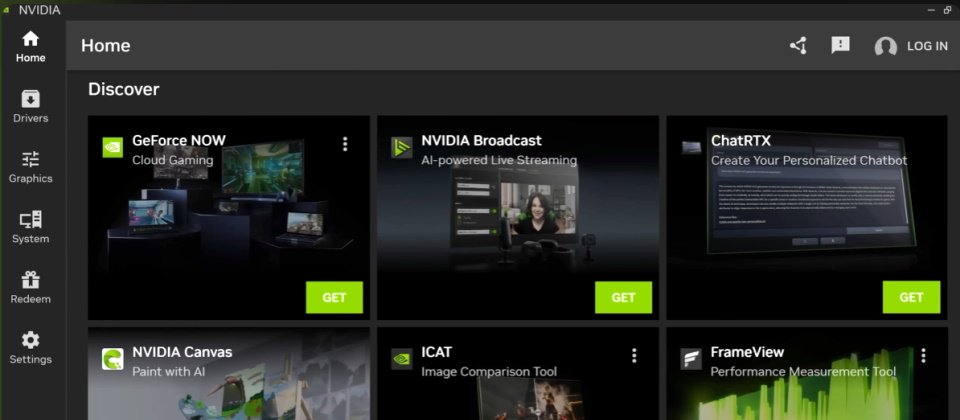Minimize the NVIDIA app window
This screenshot has width=960, height=420.
(x=931, y=10)
